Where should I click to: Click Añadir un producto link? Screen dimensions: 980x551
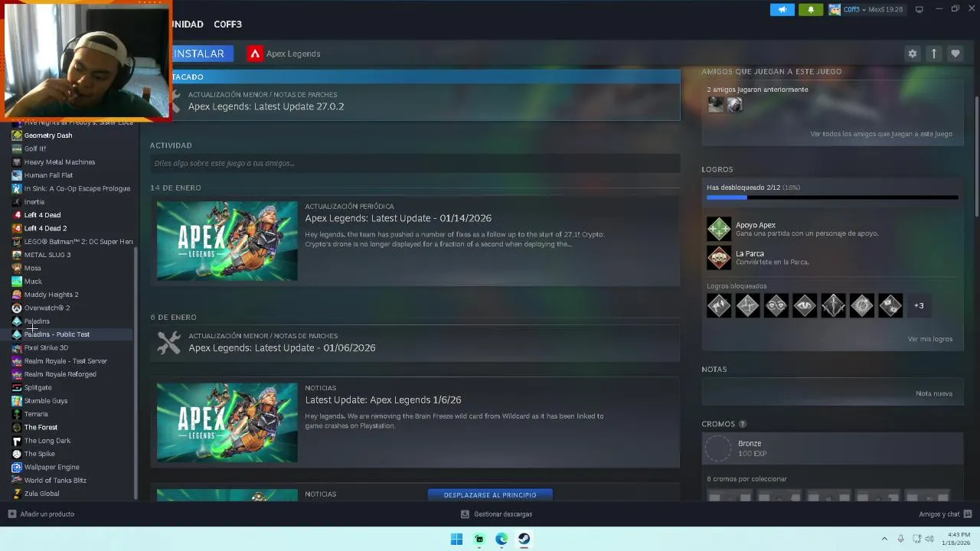(x=47, y=514)
